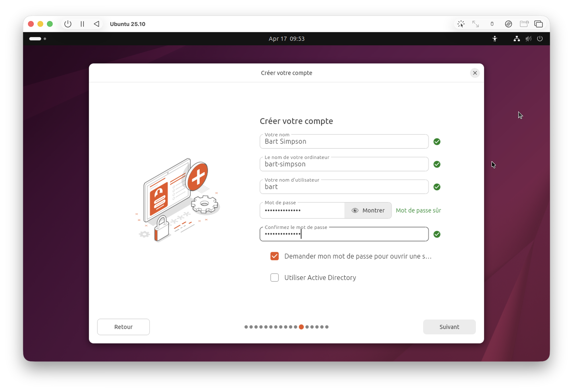Open system power menu in top bar
The image size is (573, 392).
[540, 39]
